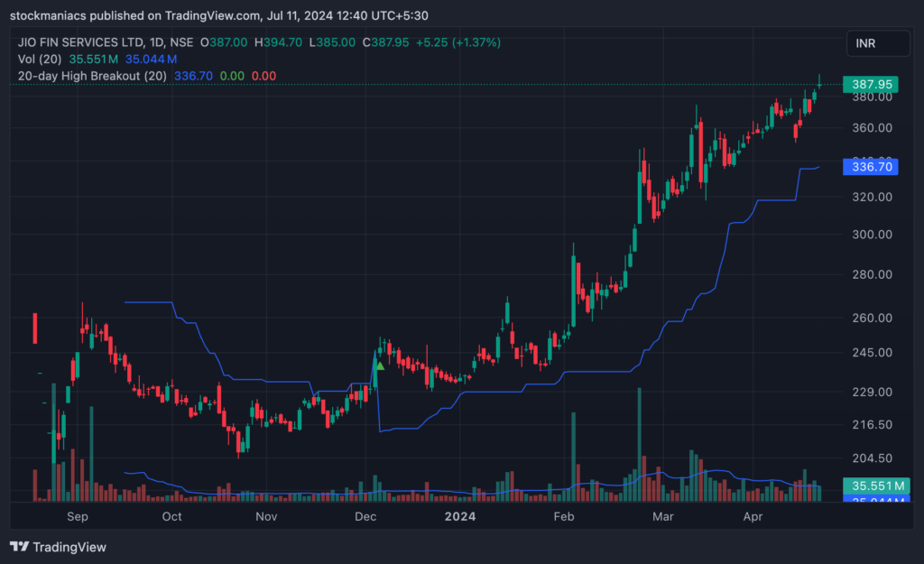Screen dimensions: 924x564
Task: Open the INR currency selector
Action: [878, 43]
